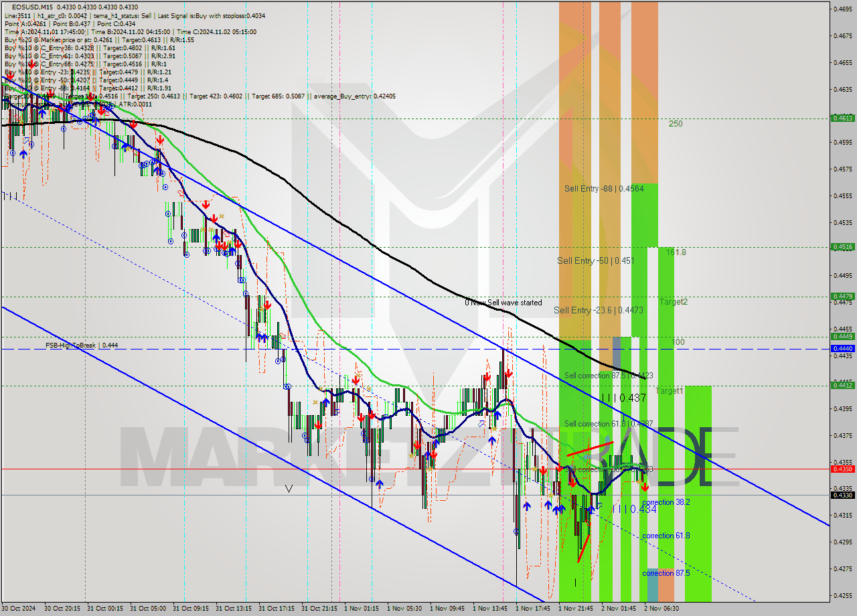This screenshot has height=616, width=857.
Task: Click '0 New Sell wave started' annotation
Action: click(x=503, y=303)
